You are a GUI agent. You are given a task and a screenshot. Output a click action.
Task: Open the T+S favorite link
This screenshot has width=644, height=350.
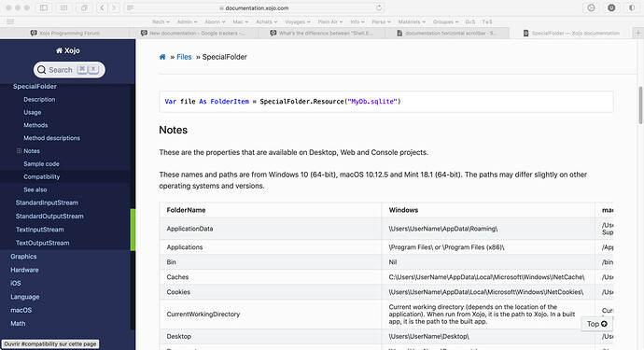point(487,21)
